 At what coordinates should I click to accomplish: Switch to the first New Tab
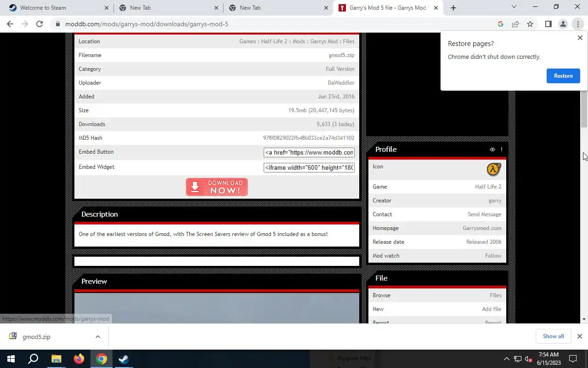[x=168, y=8]
